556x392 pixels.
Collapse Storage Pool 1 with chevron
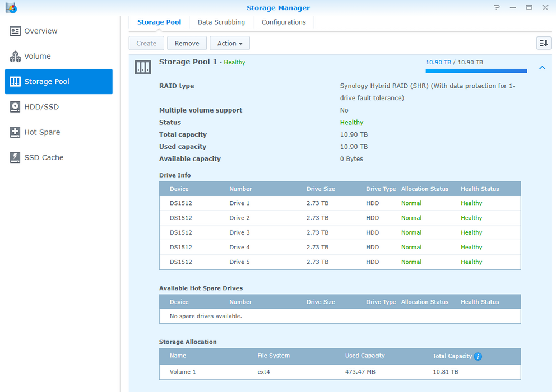[x=542, y=68]
